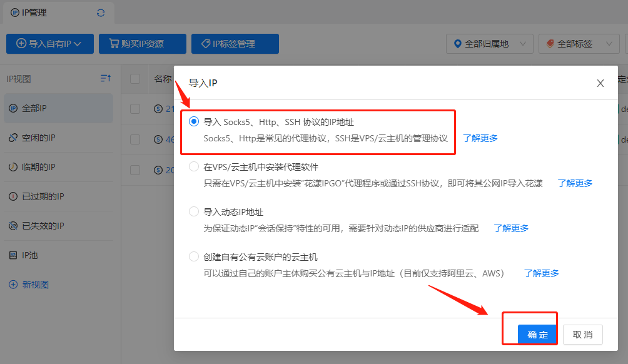Click the sort icon beside IP视图

106,78
